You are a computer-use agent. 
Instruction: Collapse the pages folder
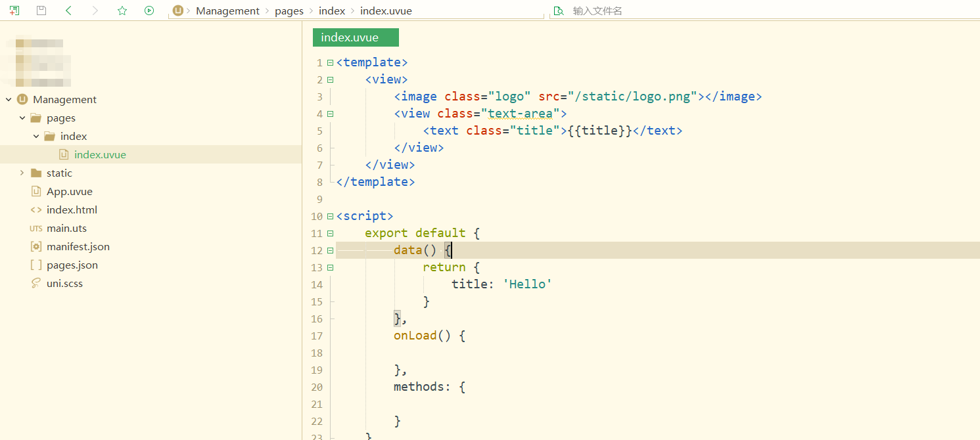[22, 118]
